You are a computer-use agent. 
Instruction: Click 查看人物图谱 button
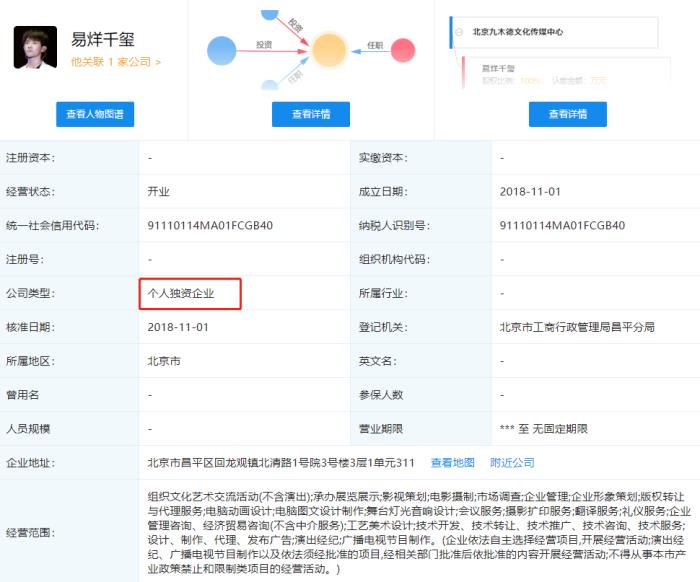(x=95, y=115)
